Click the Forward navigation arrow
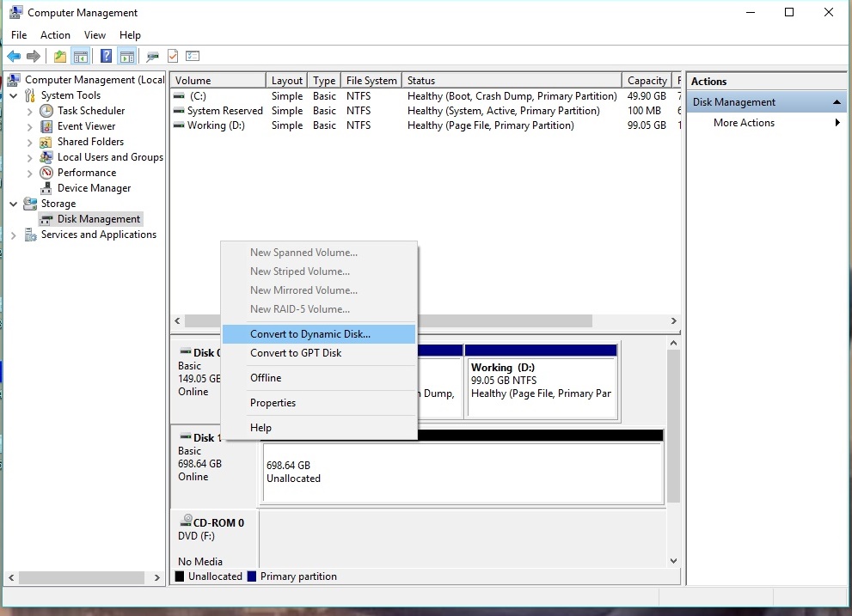Image resolution: width=852 pixels, height=616 pixels. [x=33, y=55]
